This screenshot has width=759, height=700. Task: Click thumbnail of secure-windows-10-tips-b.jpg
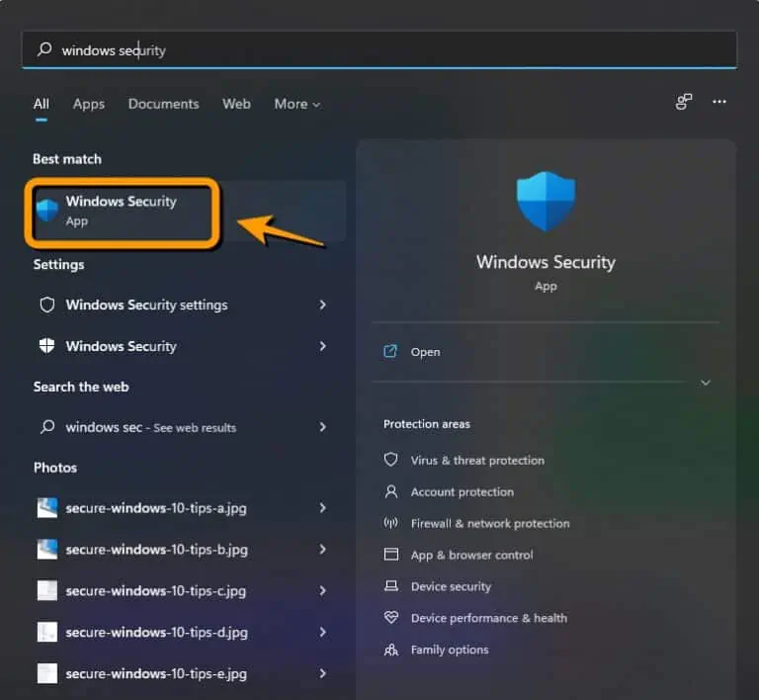(47, 550)
